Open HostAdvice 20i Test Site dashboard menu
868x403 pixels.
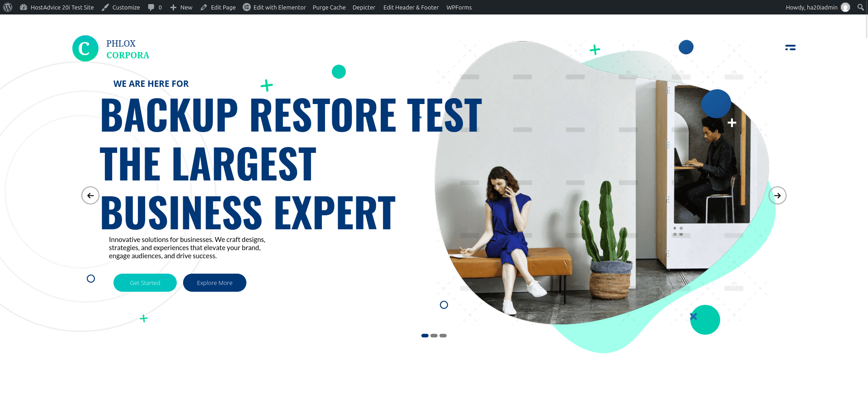point(57,7)
